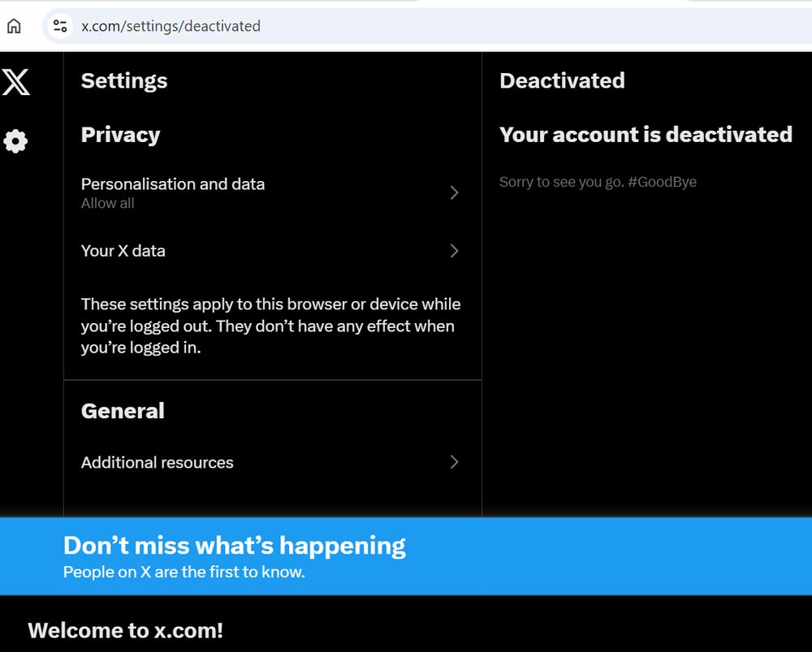
Task: Click the Deactivated page title
Action: [x=562, y=80]
